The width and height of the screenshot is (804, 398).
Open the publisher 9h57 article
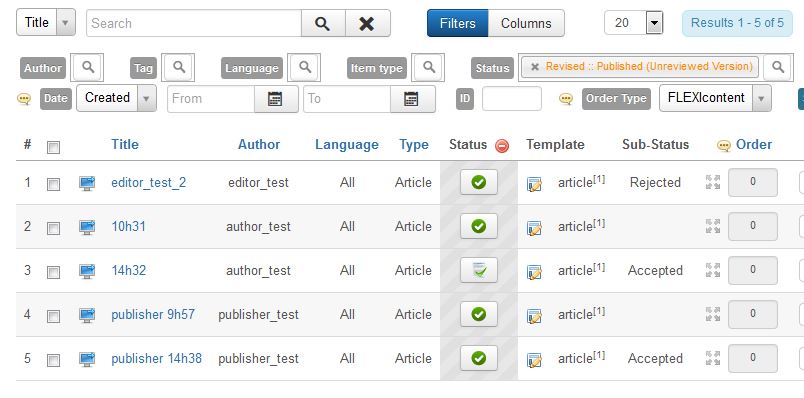(153, 314)
